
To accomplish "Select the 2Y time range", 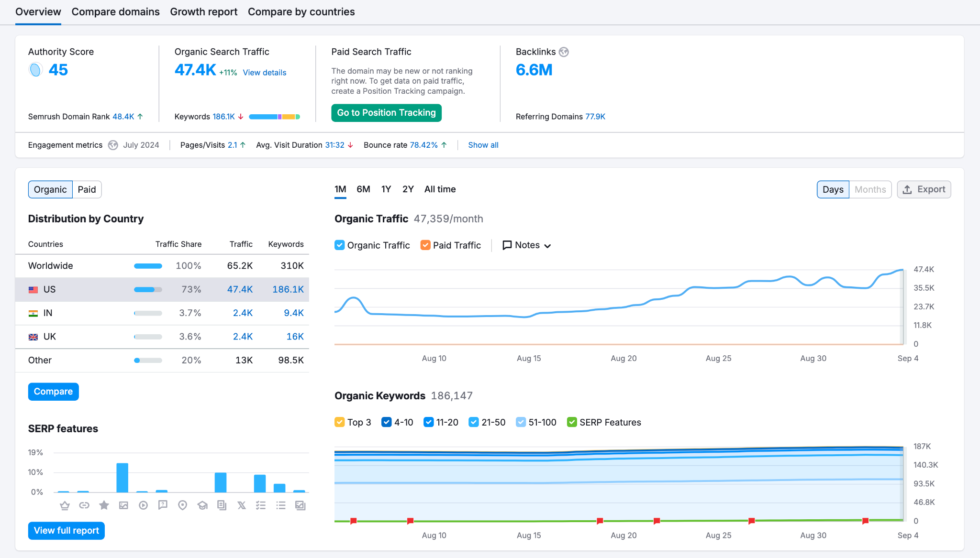I will [408, 189].
